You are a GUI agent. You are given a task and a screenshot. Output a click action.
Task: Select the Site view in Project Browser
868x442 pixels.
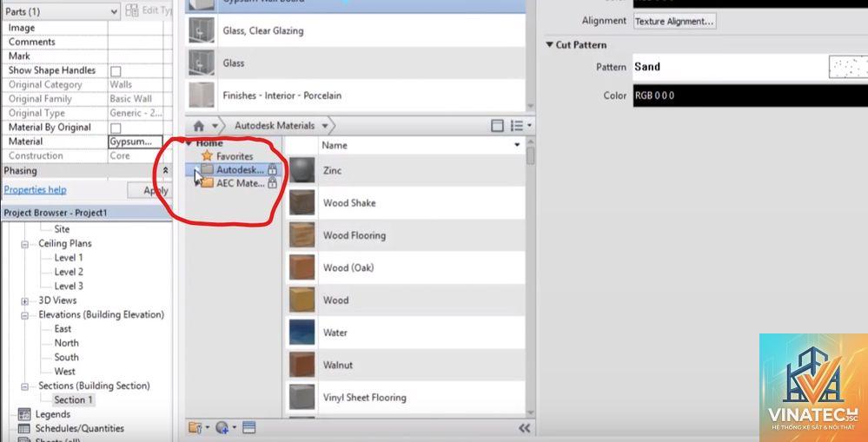62,229
